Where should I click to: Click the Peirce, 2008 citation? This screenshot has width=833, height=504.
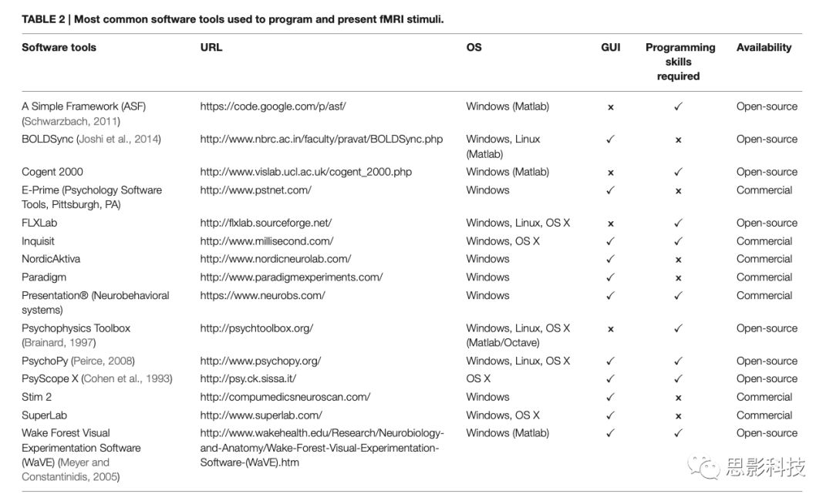click(x=103, y=361)
